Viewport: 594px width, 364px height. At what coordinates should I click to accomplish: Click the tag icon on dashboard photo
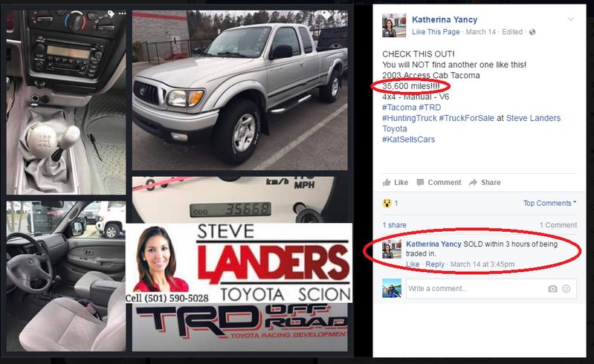pos(111,13)
